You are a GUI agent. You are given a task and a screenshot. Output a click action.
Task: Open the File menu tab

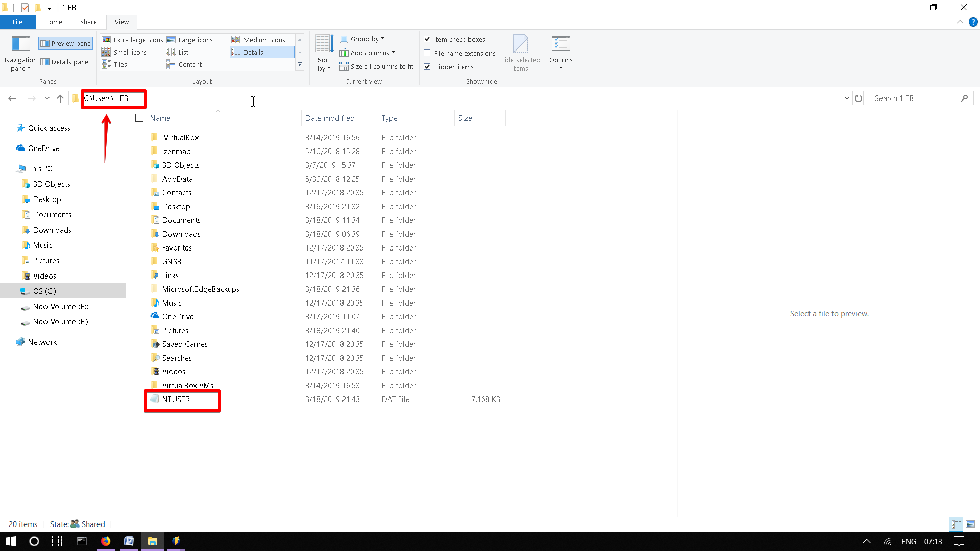(x=17, y=22)
